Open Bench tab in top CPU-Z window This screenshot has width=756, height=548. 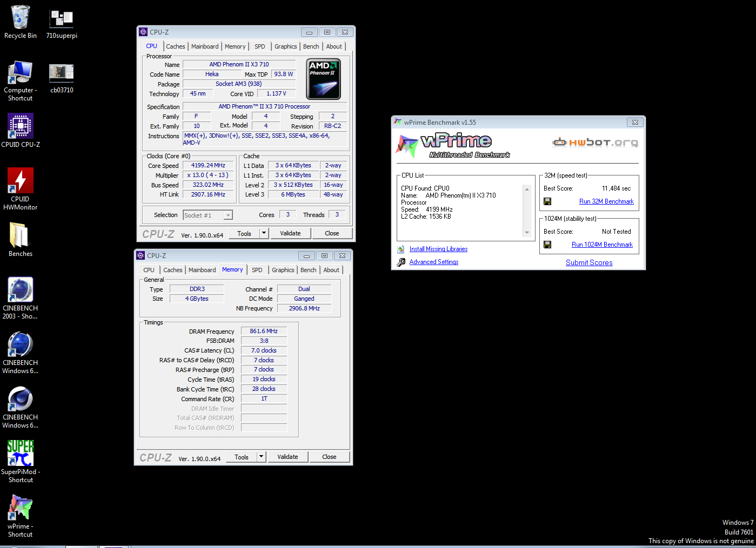point(311,46)
